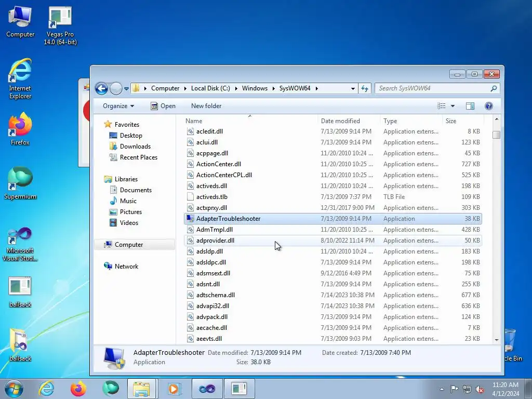Image resolution: width=532 pixels, height=399 pixels.
Task: Expand arrow between Windows and SysWOW64
Action: (273, 88)
